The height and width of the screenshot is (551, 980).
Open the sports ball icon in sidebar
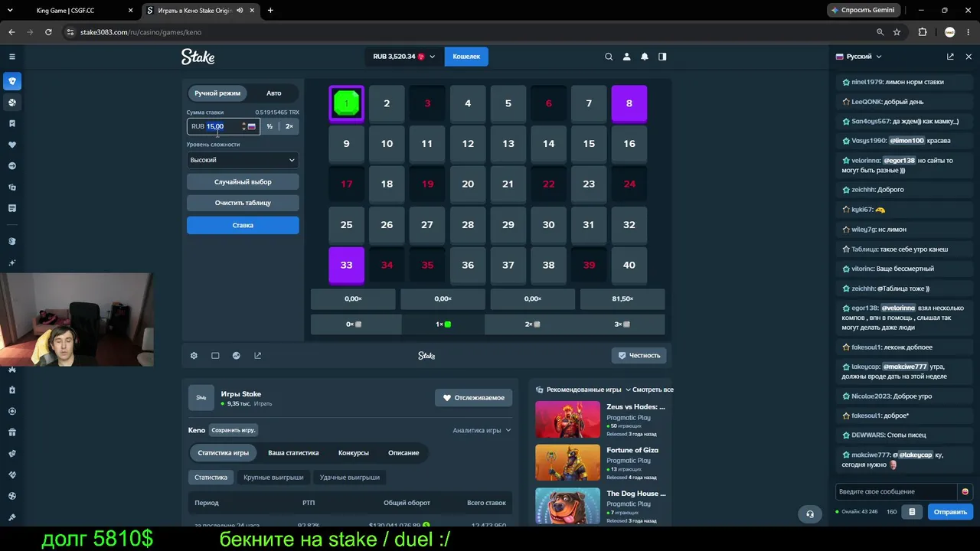12,103
